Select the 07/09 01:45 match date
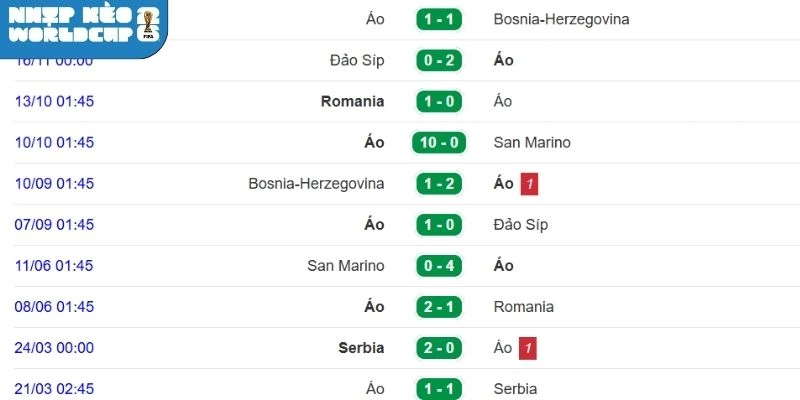The image size is (800, 400). coord(54,224)
